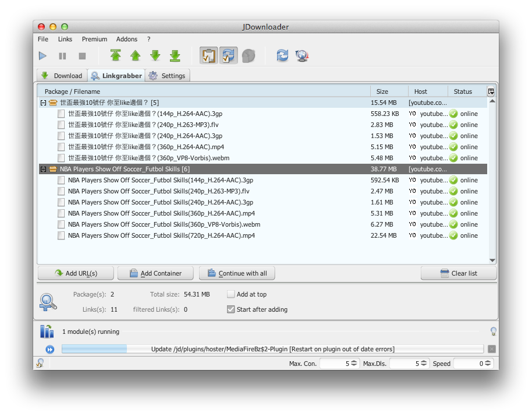Click in the Max. Con. value field
This screenshot has width=532, height=416.
335,363
